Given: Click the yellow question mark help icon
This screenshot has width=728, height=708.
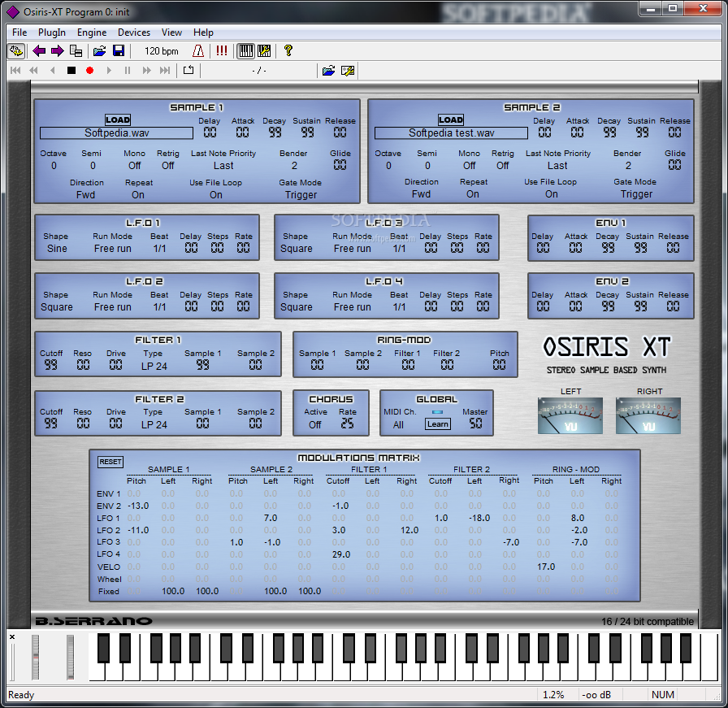Looking at the screenshot, I should (288, 50).
